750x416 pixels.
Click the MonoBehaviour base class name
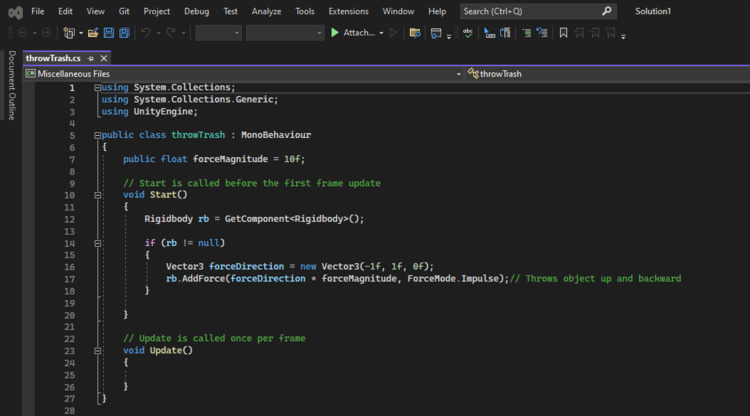(276, 135)
